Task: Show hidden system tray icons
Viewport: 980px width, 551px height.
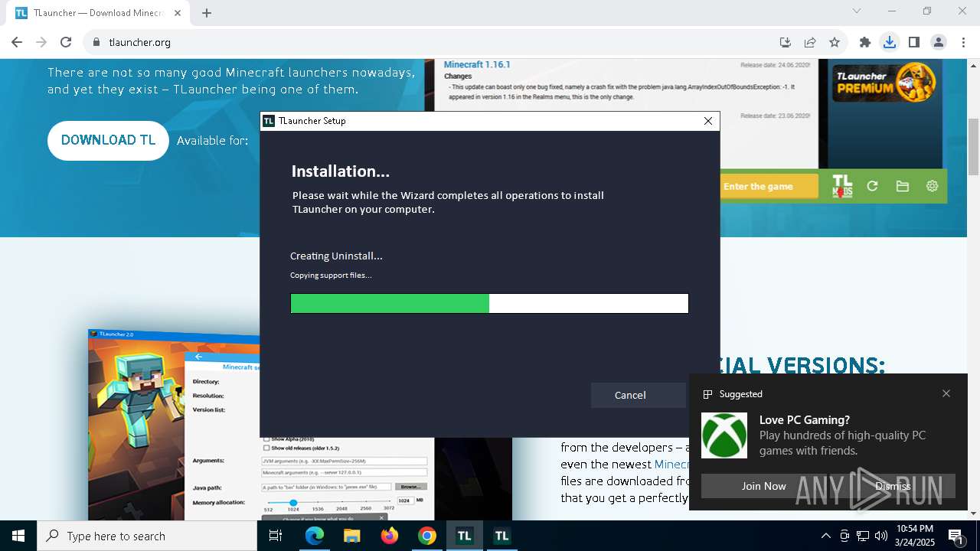Action: pos(825,536)
